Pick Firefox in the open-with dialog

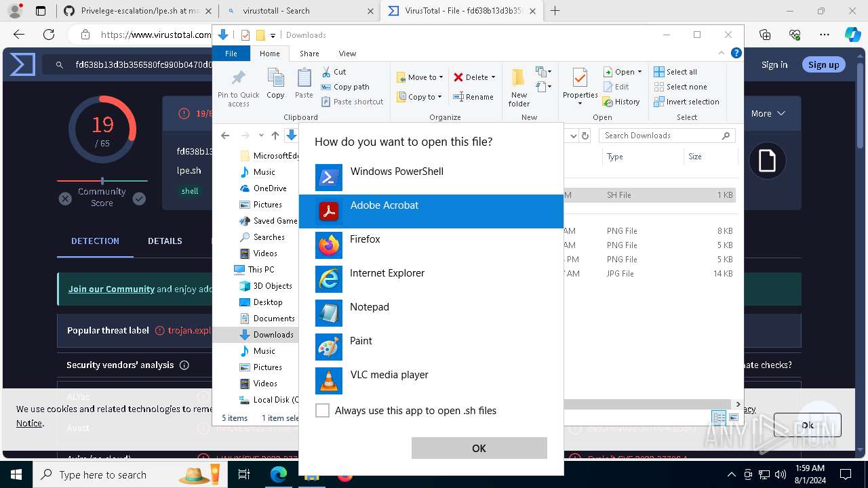(431, 245)
